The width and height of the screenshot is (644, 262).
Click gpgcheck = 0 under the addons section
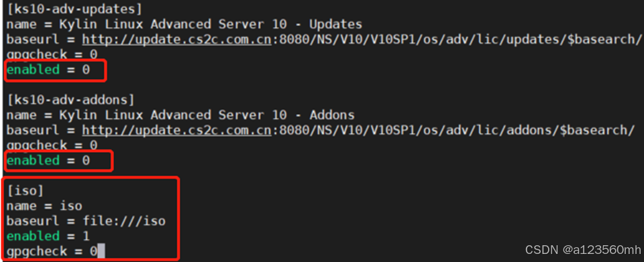point(52,145)
